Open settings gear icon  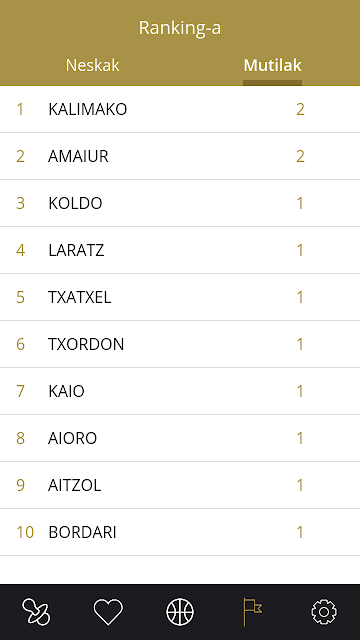point(324,612)
